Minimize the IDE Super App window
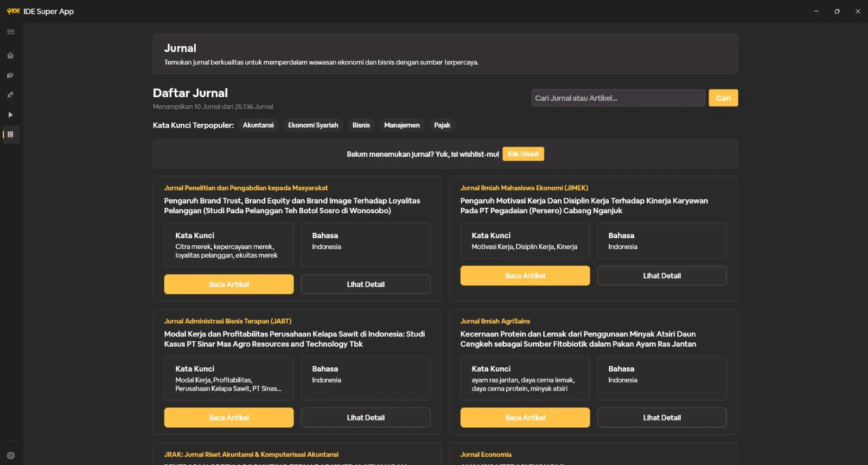Screen dimensions: 868x465 click(816, 11)
